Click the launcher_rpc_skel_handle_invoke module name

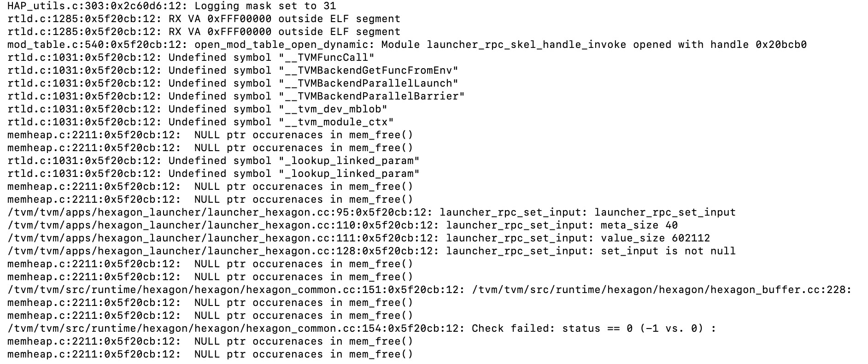coord(526,45)
